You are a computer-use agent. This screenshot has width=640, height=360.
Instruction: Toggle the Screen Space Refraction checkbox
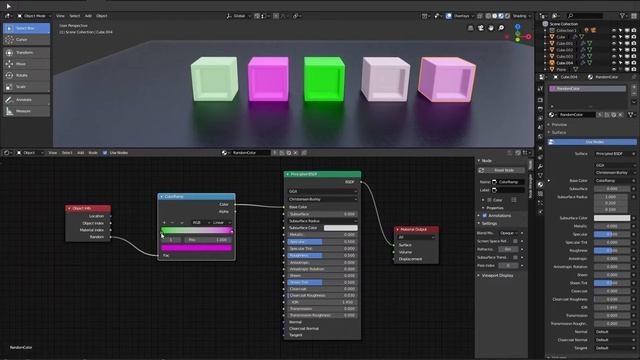pyautogui.click(x=515, y=241)
